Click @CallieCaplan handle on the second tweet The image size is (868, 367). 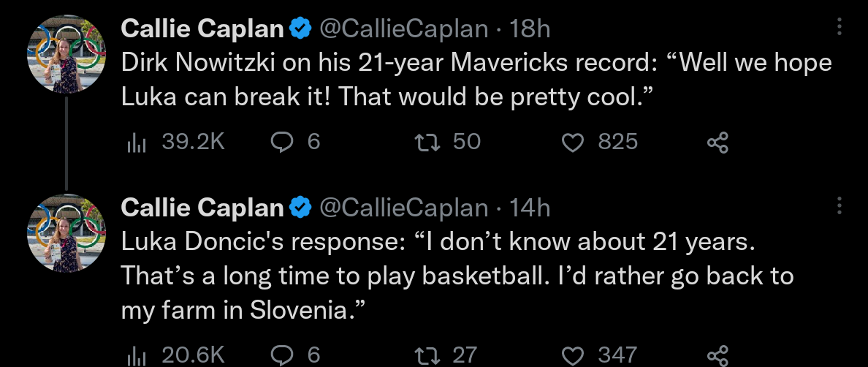click(x=404, y=208)
